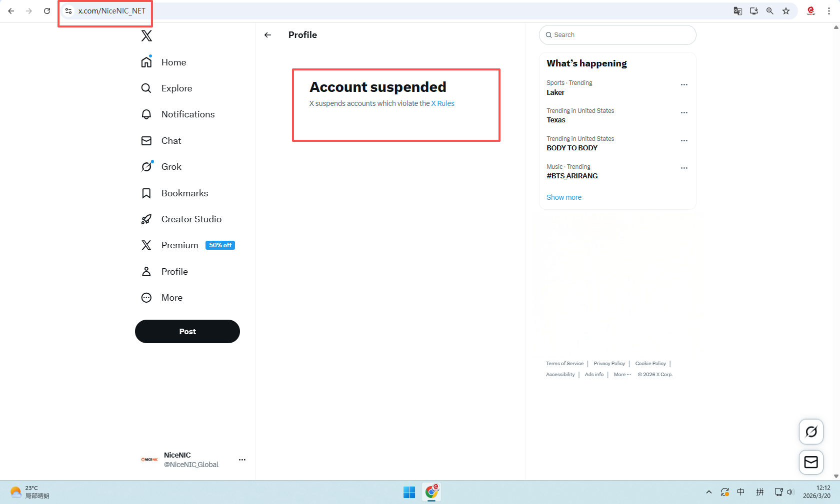The width and height of the screenshot is (840, 504).
Task: Open options for Laker trend
Action: (x=684, y=84)
